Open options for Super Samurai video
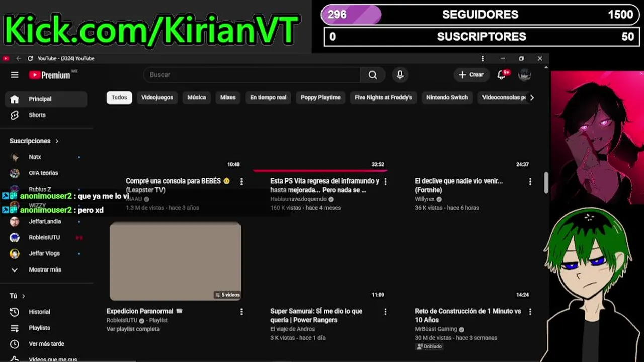This screenshot has width=644, height=362. tap(386, 312)
